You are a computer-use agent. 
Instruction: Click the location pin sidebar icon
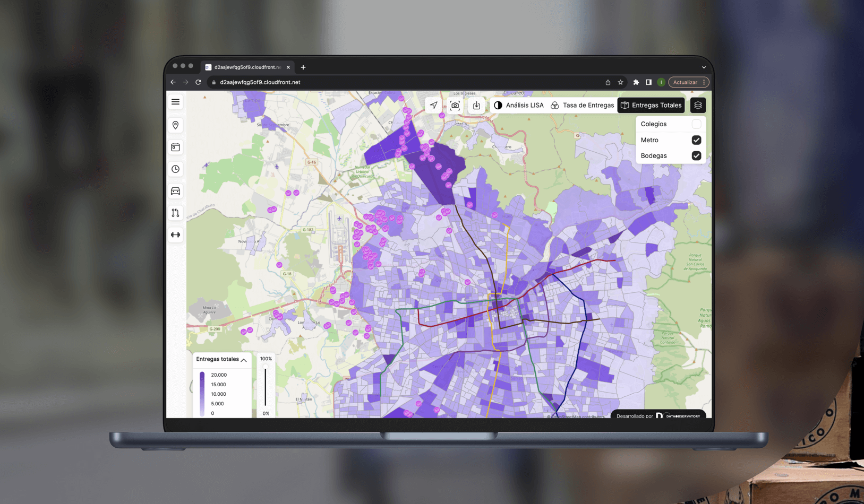[x=175, y=125]
